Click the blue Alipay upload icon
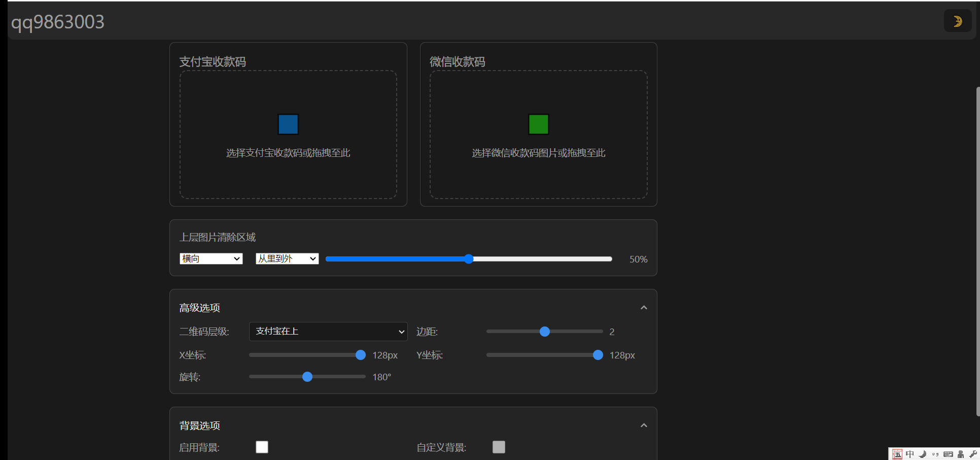Viewport: 980px width, 460px height. tap(288, 124)
